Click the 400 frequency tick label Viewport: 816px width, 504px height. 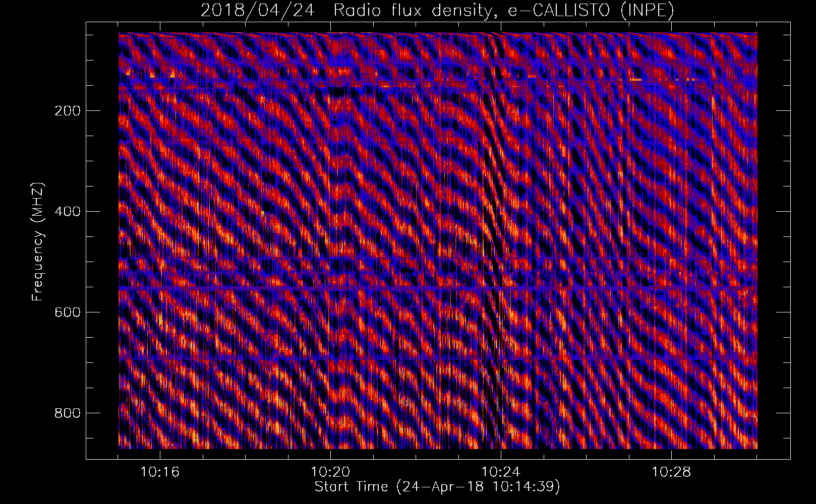[x=68, y=212]
